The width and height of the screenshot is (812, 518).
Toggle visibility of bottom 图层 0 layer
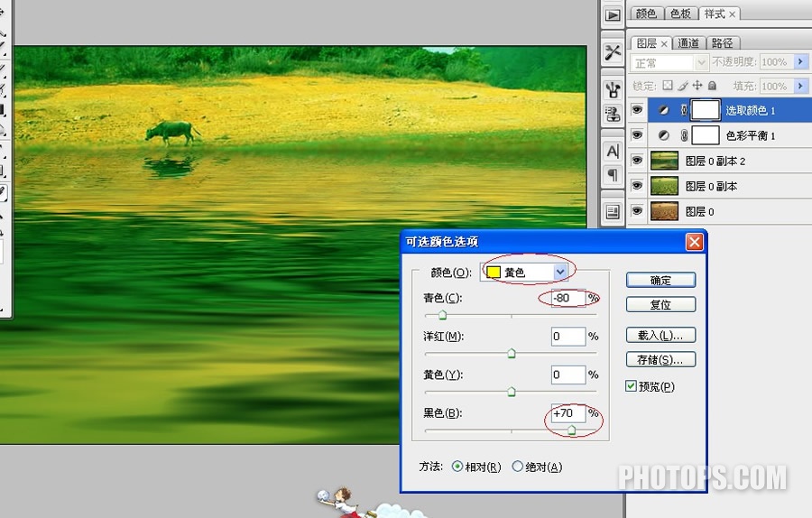point(637,211)
